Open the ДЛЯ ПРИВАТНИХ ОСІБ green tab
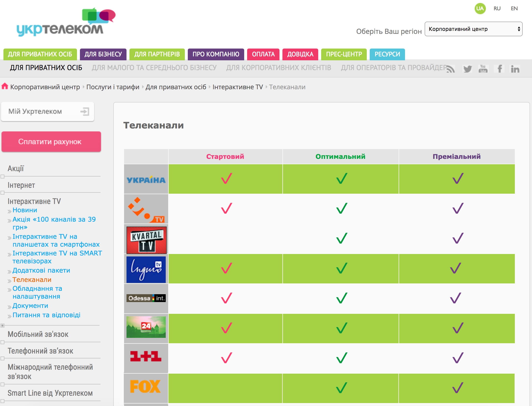The width and height of the screenshot is (532, 406). coord(40,54)
